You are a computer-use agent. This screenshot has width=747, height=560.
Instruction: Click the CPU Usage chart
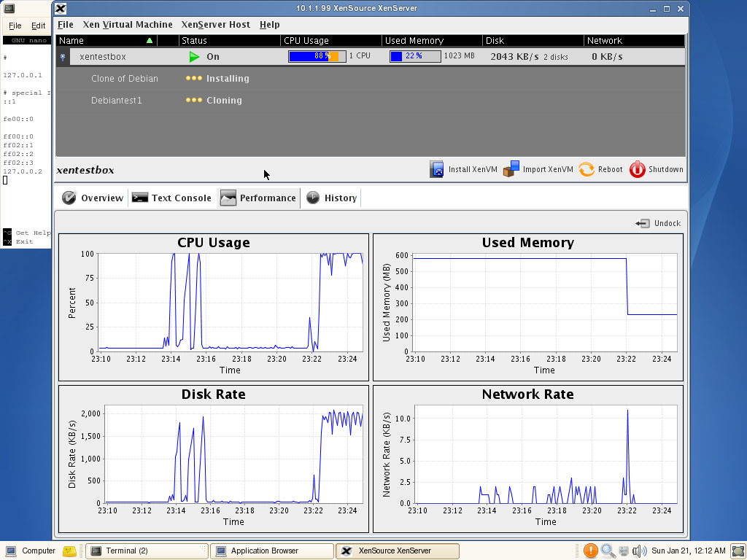pyautogui.click(x=214, y=307)
